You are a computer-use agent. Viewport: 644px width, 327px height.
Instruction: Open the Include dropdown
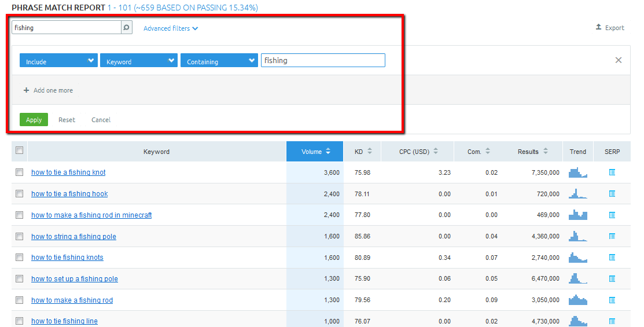(59, 60)
